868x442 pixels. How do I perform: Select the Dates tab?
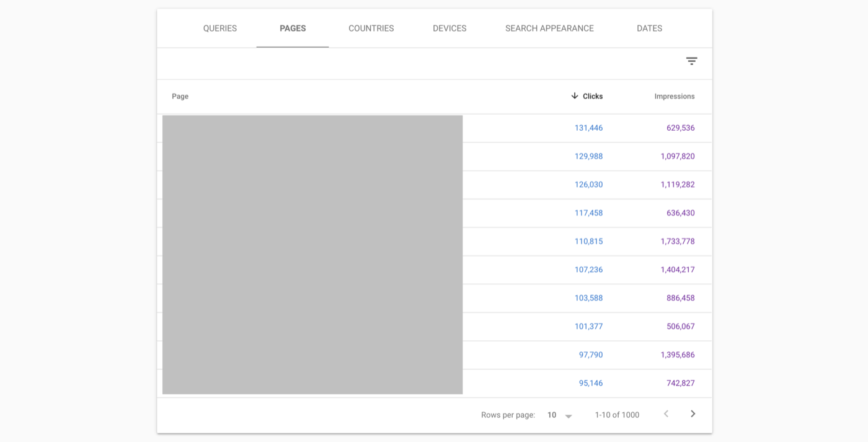649,29
